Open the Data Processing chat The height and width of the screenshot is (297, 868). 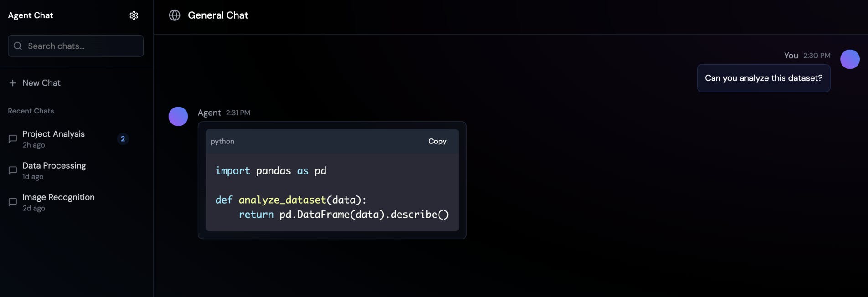click(x=54, y=166)
